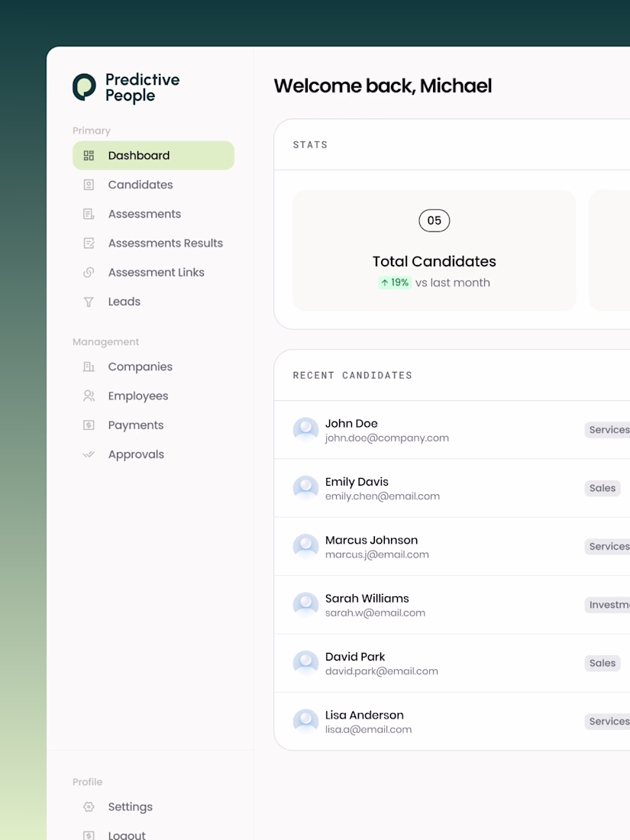The image size is (630, 840).
Task: Click the Assessment Links chain icon
Action: (89, 272)
